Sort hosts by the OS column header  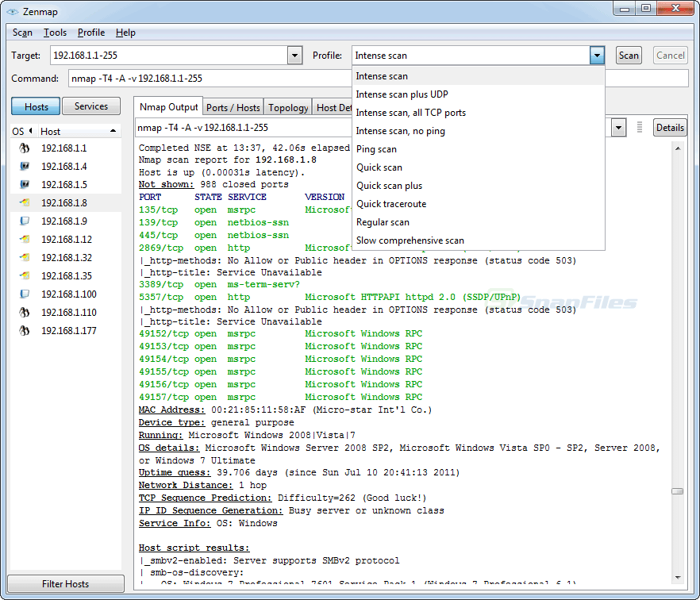click(24, 131)
